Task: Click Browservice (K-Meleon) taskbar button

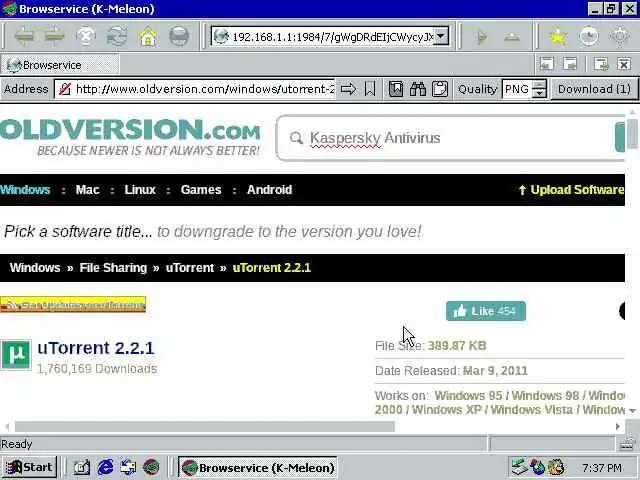Action: pyautogui.click(x=257, y=467)
